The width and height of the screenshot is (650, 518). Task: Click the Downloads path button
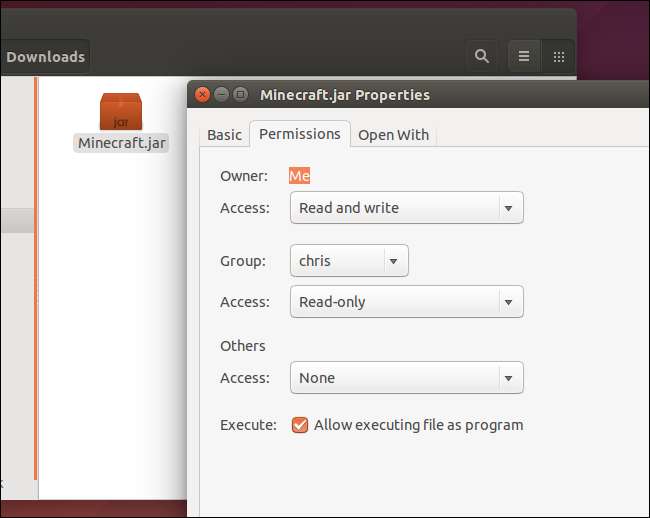45,57
